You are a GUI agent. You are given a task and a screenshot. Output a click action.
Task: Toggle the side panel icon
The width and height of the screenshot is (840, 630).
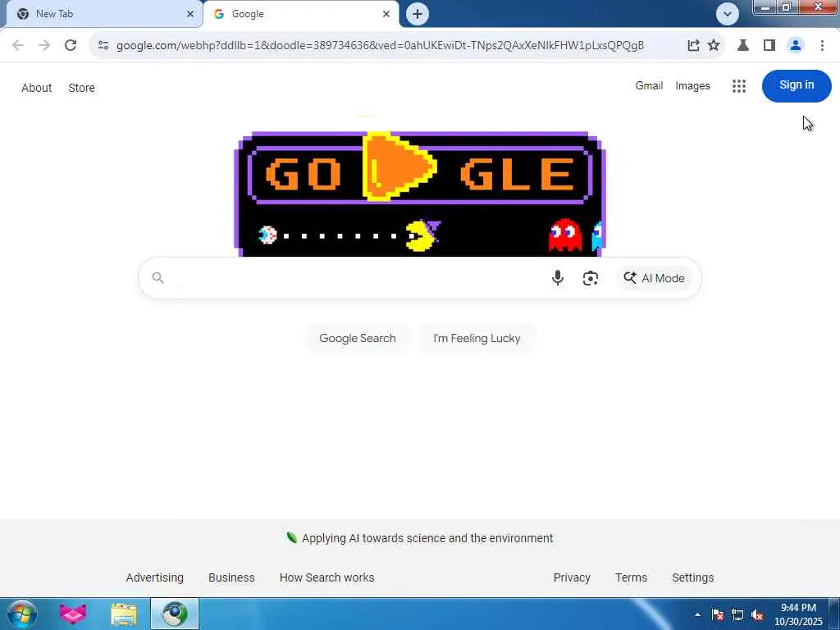[x=769, y=46]
